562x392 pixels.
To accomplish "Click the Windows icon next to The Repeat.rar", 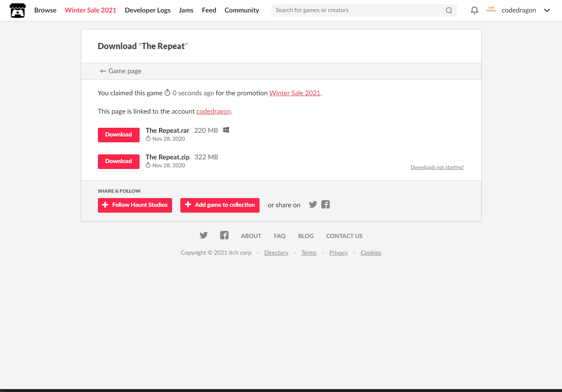I will click(226, 130).
